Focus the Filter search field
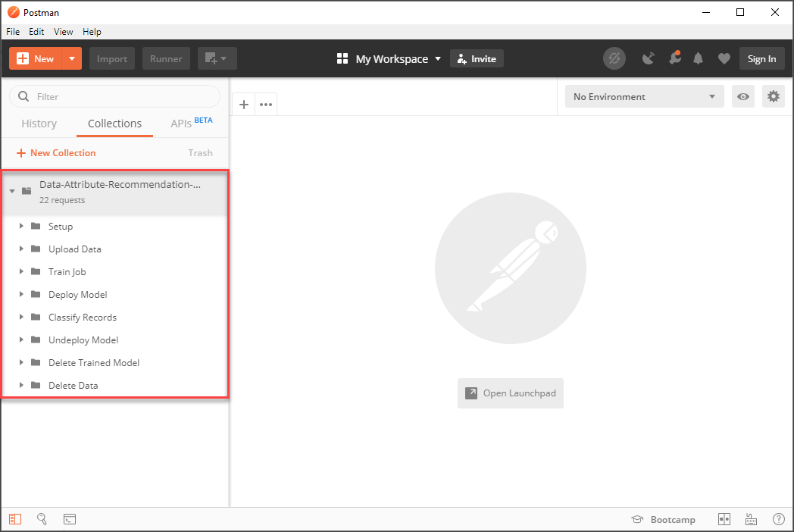 point(115,96)
